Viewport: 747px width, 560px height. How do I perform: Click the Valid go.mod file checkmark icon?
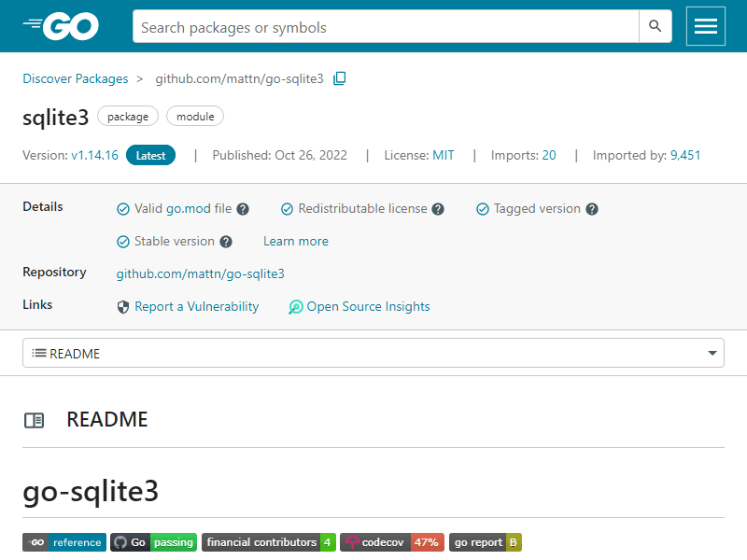coord(123,209)
